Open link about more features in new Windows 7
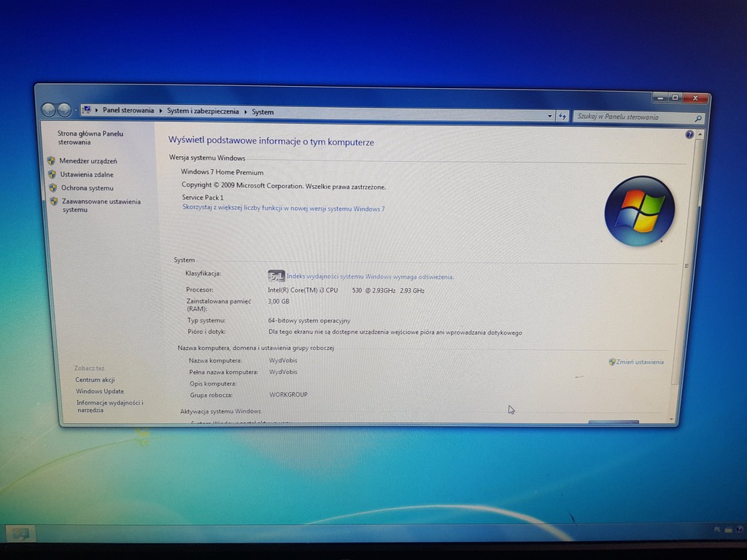Image resolution: width=747 pixels, height=560 pixels. [284, 208]
